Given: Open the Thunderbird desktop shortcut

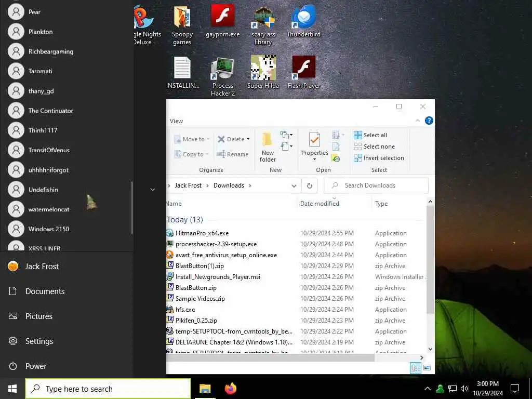Looking at the screenshot, I should point(303,20).
